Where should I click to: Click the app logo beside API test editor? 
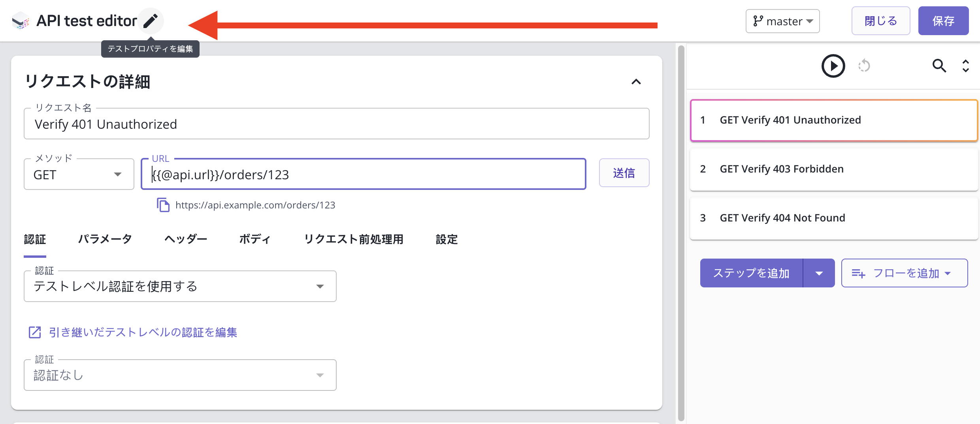[x=21, y=21]
